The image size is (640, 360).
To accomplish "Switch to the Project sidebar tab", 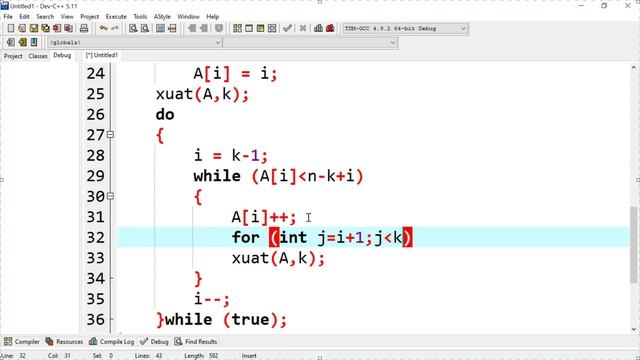I will coord(13,56).
